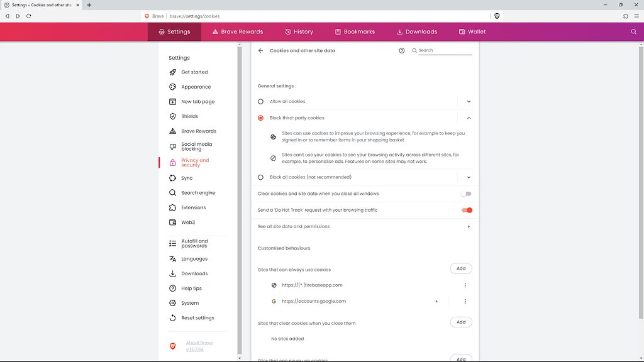
Task: Open the About Brave link
Action: [199, 343]
